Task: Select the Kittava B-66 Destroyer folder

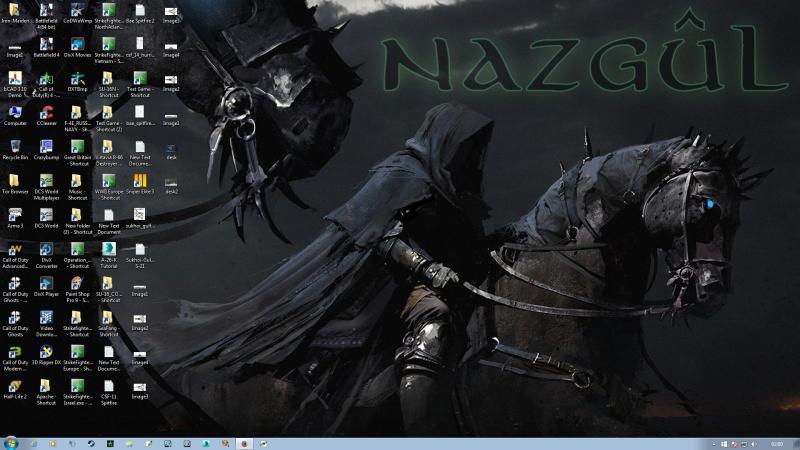Action: tap(109, 153)
